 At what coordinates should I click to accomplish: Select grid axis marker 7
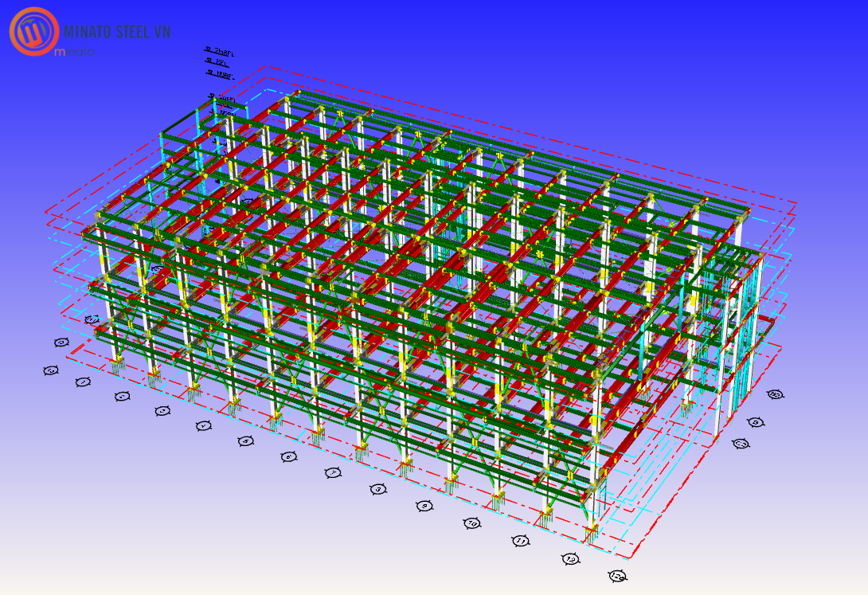[333, 473]
